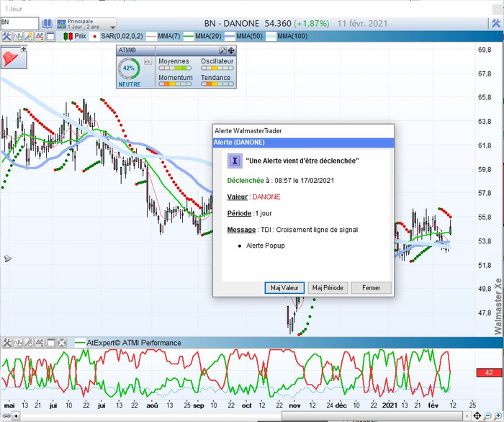
Task: Click SAR(0,02,0,2) legend entry
Action: (x=117, y=36)
